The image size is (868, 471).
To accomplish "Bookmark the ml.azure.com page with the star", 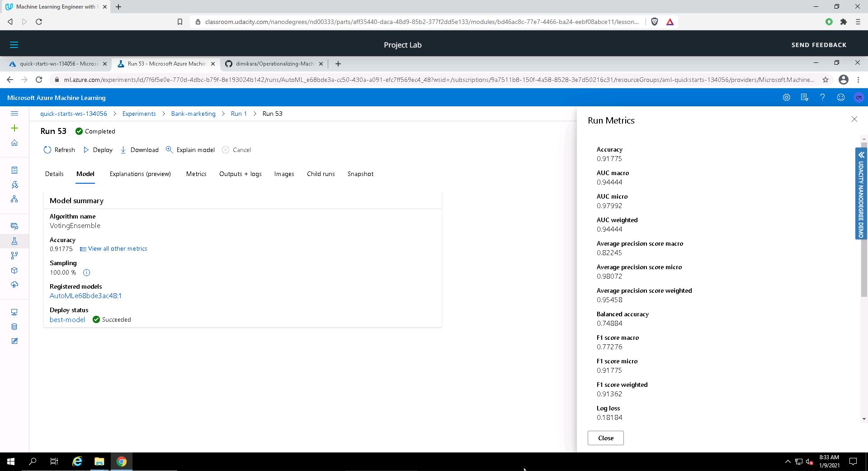I will click(x=826, y=80).
